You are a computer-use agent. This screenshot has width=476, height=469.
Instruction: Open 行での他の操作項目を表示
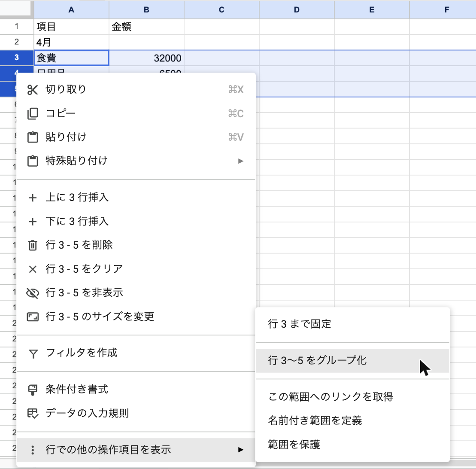pyautogui.click(x=136, y=450)
